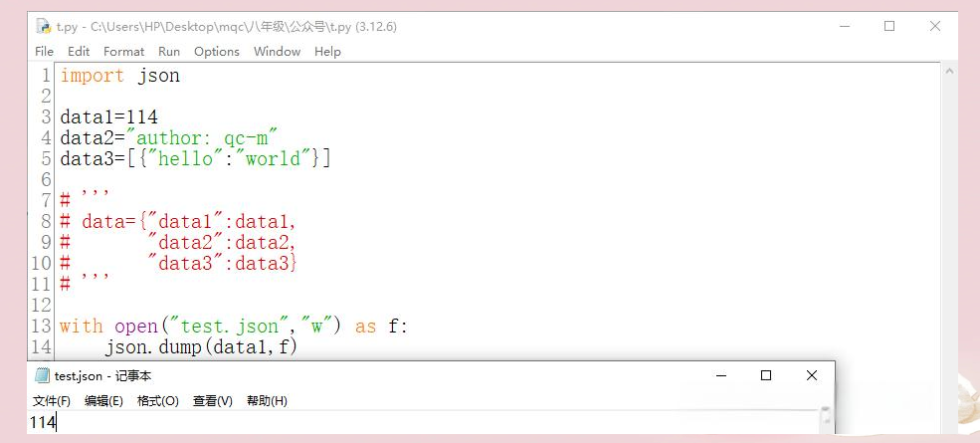Click the commented '"data3":data3}' line
The width and height of the screenshot is (980, 443).
point(223,263)
